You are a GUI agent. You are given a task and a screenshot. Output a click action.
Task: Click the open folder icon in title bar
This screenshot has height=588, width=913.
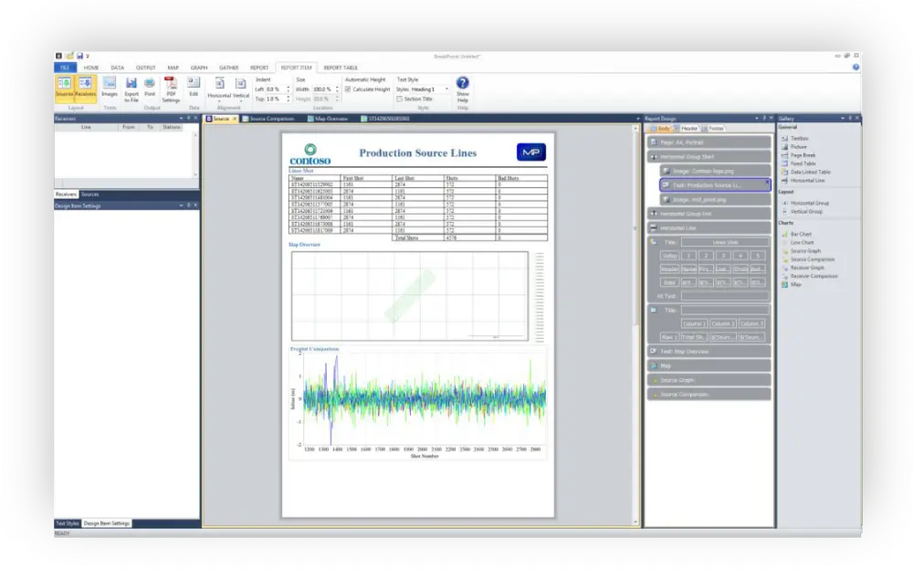70,56
